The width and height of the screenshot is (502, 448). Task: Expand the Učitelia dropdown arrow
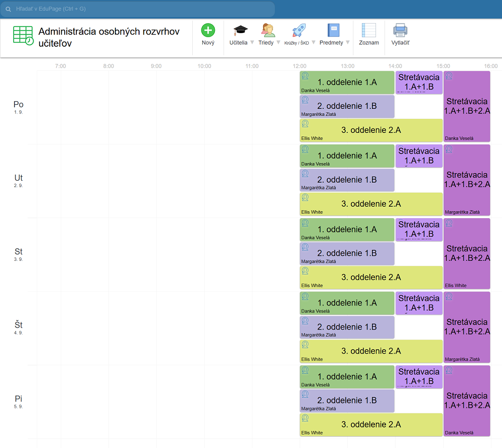click(252, 43)
